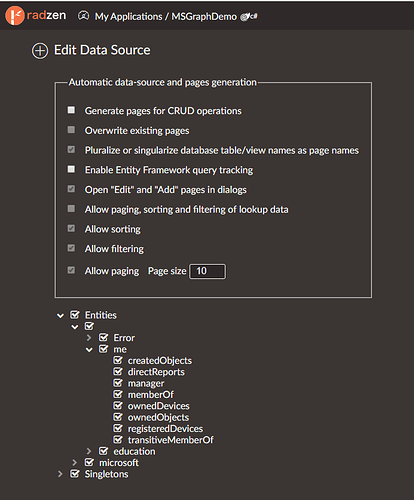Toggle Enable Entity Framework query tracking checkbox
This screenshot has width=414, height=500.
tap(71, 169)
